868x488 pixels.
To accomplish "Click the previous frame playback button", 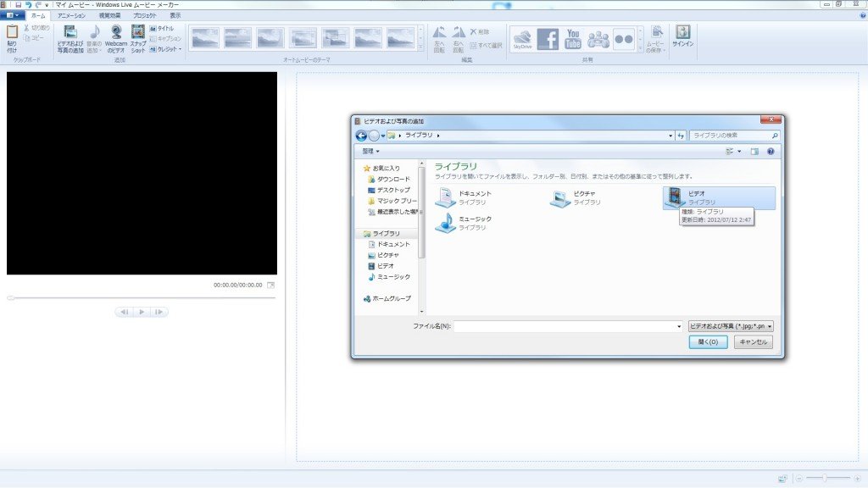I will [124, 312].
